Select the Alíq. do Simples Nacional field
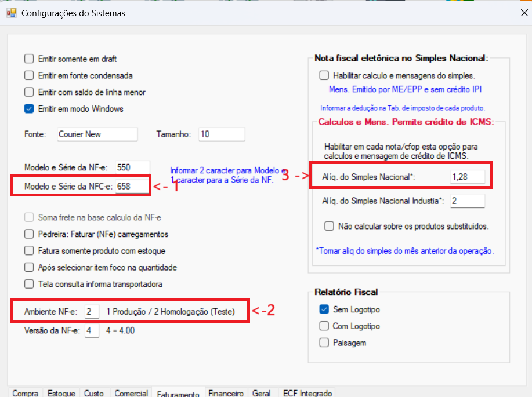 point(467,177)
